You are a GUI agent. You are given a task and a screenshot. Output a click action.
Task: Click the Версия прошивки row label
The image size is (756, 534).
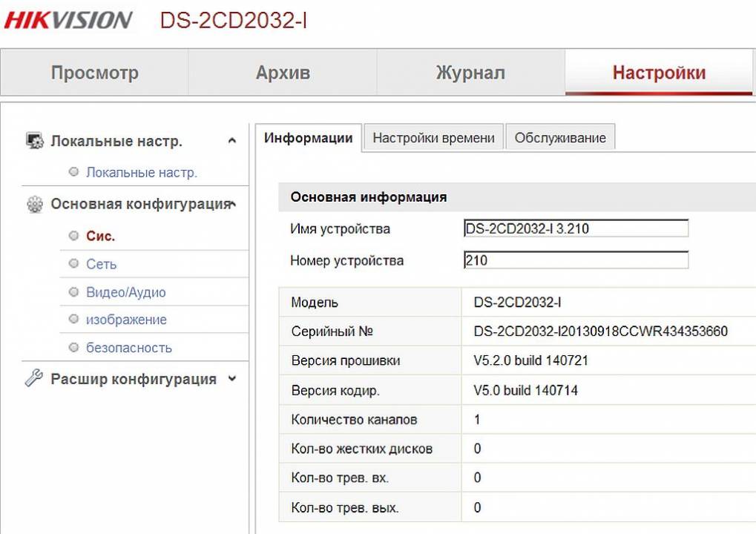click(x=346, y=361)
